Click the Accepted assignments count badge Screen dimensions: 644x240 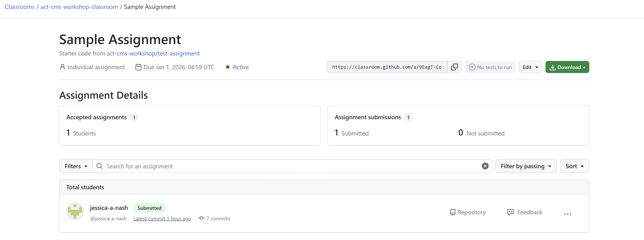point(134,117)
